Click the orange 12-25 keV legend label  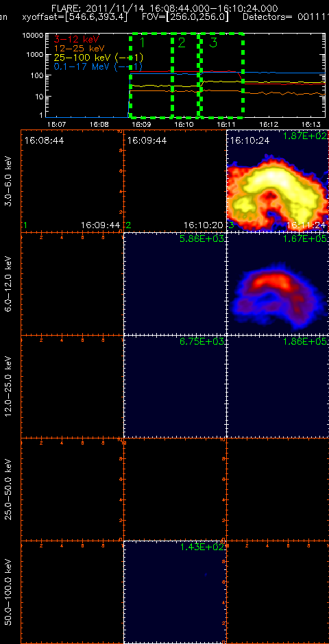pyautogui.click(x=80, y=49)
